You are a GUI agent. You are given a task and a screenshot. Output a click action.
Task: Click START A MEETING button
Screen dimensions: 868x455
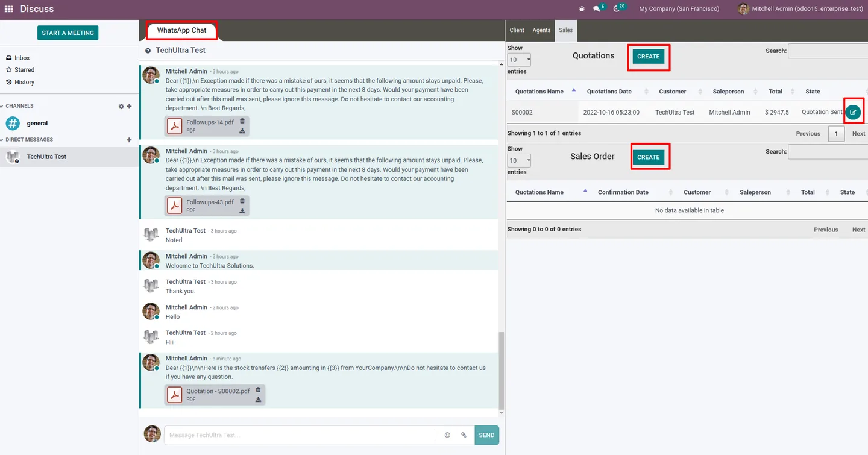point(68,33)
